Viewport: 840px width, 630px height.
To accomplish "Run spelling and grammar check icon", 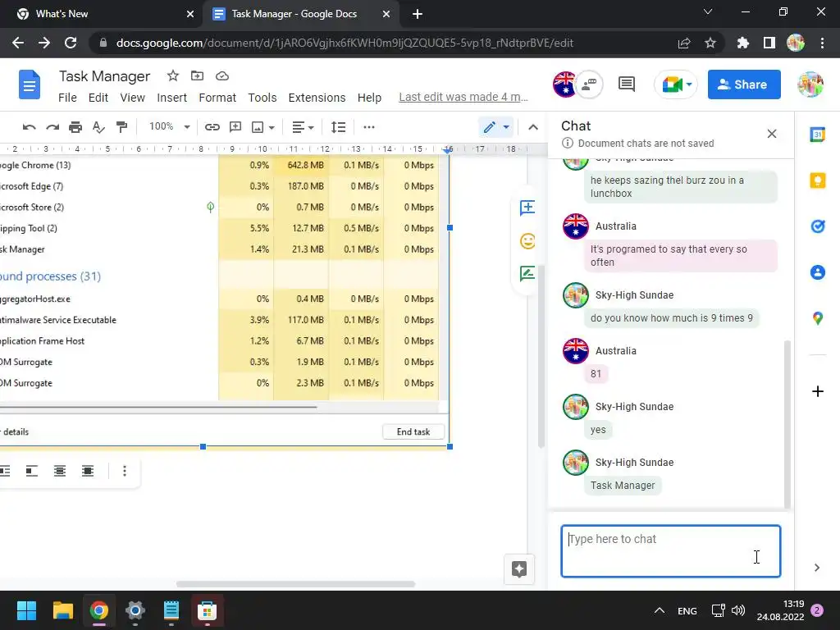I will (98, 127).
